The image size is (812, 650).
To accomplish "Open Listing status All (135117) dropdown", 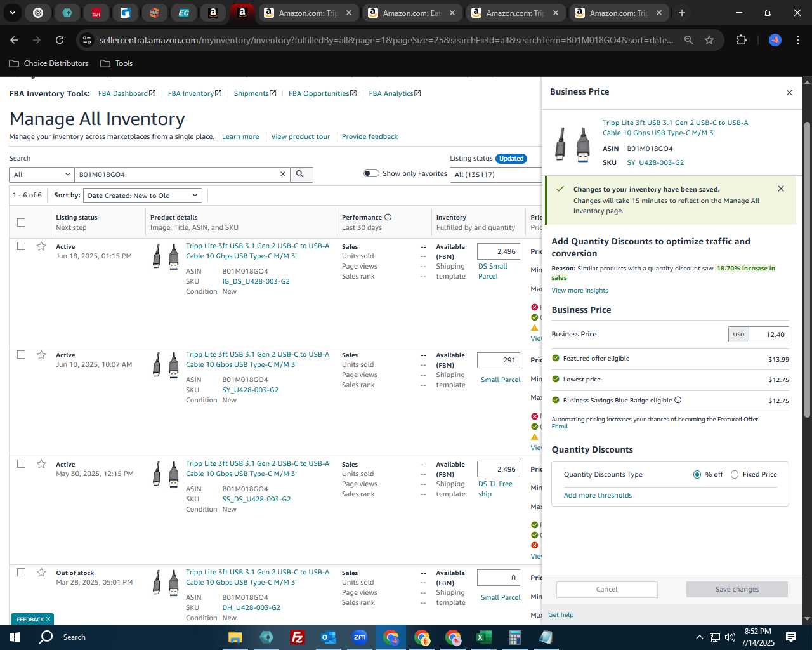I will [496, 175].
